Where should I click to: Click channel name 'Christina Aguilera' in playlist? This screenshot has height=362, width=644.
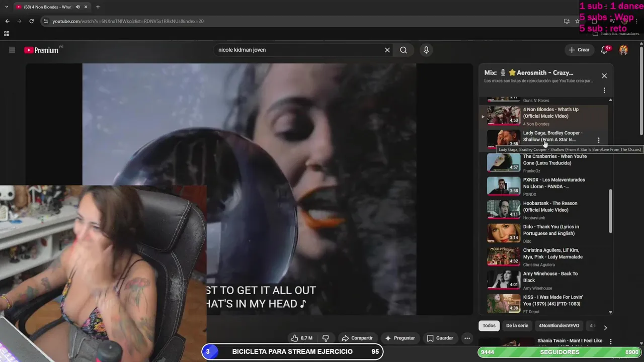[539, 265]
